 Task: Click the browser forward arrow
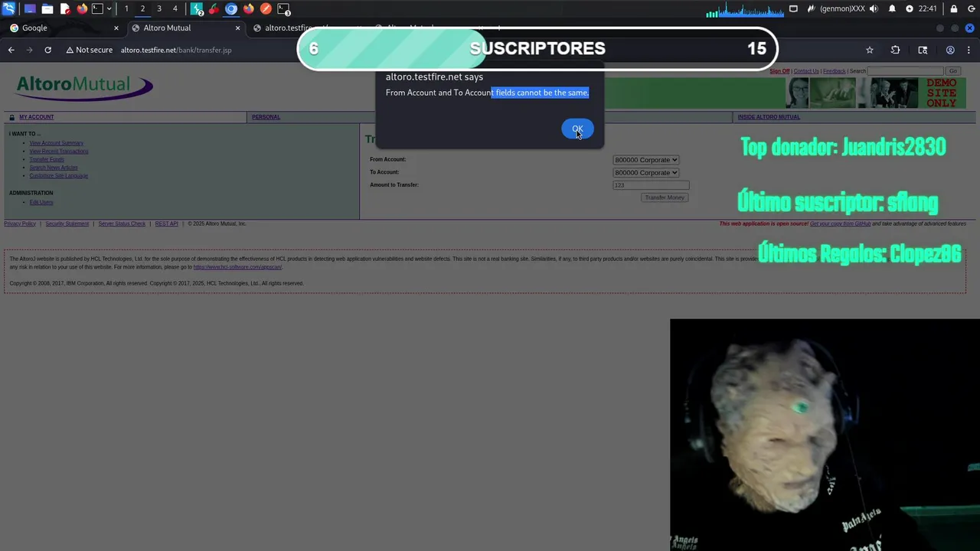[29, 50]
